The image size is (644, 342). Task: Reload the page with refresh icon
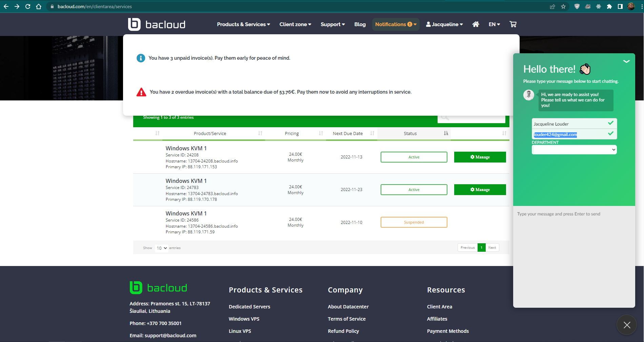tap(28, 6)
